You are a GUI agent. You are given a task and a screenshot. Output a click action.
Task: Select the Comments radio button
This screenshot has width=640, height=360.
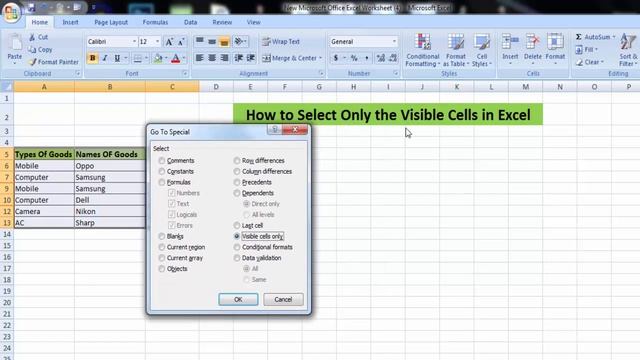pyautogui.click(x=162, y=160)
